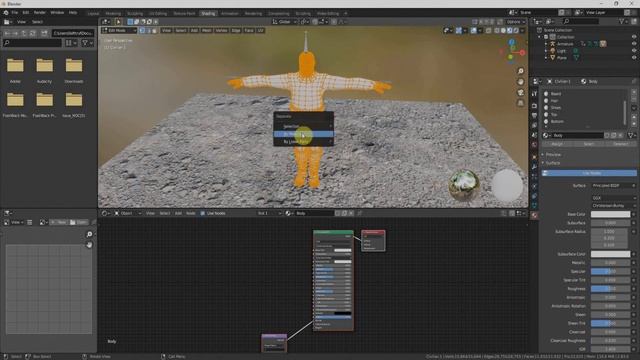This screenshot has height=360, width=640.
Task: Open the Surface shader Principled BSDF dropdown
Action: (613, 186)
